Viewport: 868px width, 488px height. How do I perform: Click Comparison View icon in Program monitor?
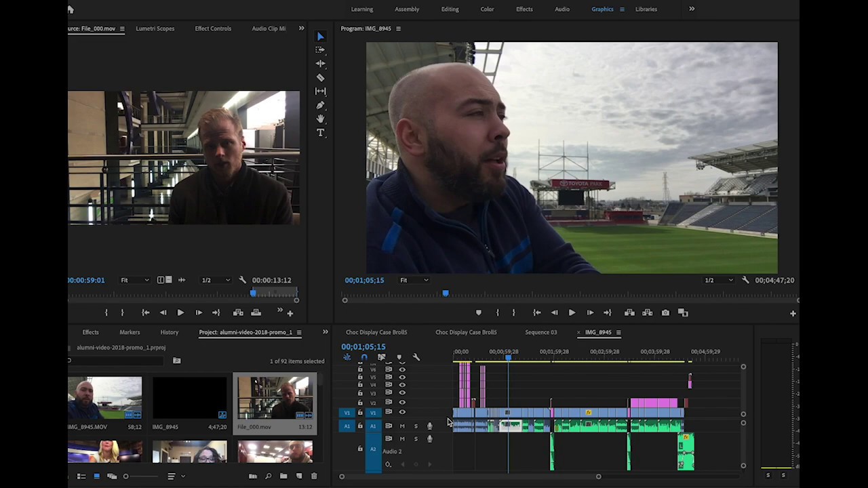pyautogui.click(x=683, y=312)
